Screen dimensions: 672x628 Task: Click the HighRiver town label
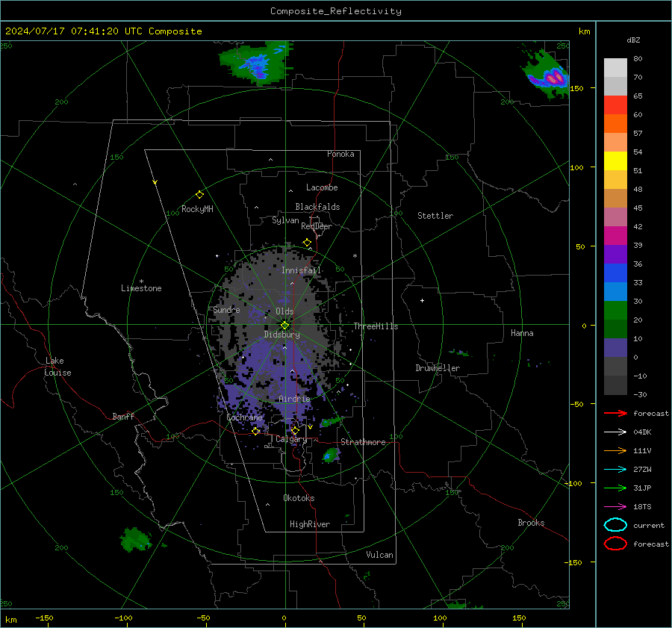click(310, 524)
